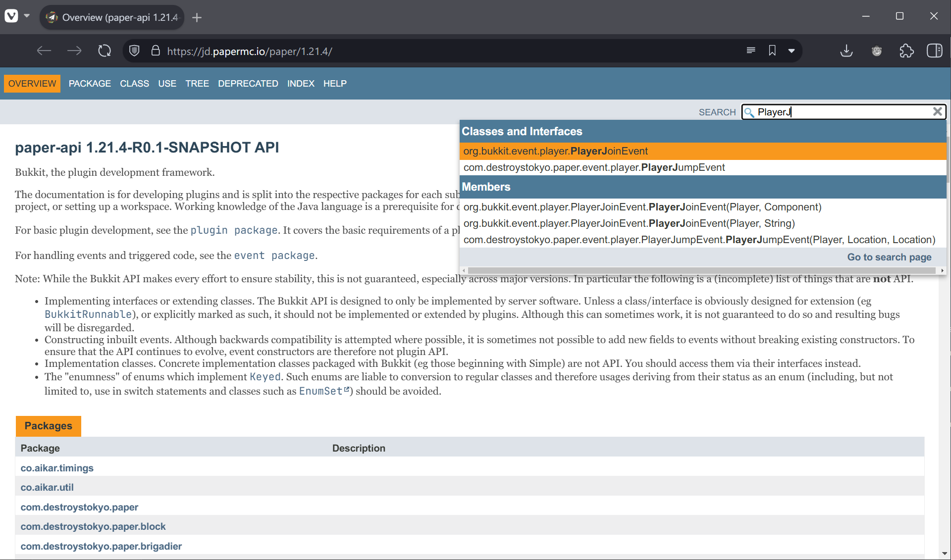Click Go to search page
The width and height of the screenshot is (951, 560).
click(x=889, y=257)
